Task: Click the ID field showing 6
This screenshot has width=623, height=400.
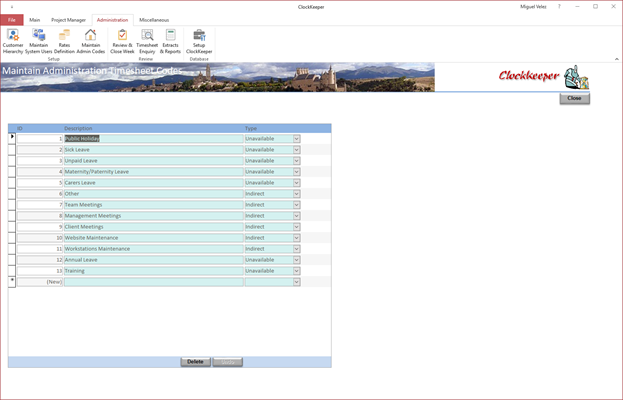Action: 40,194
